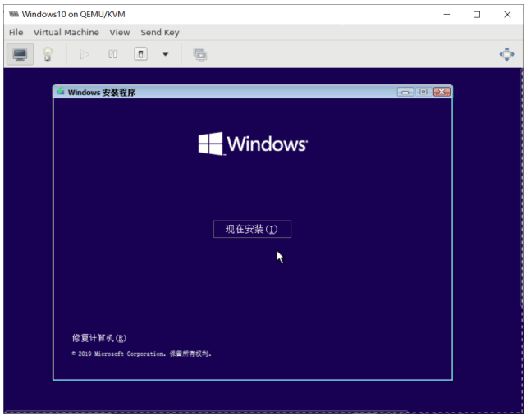Click the Windows 安装程序 title bar icon
The width and height of the screenshot is (531, 420).
60,91
